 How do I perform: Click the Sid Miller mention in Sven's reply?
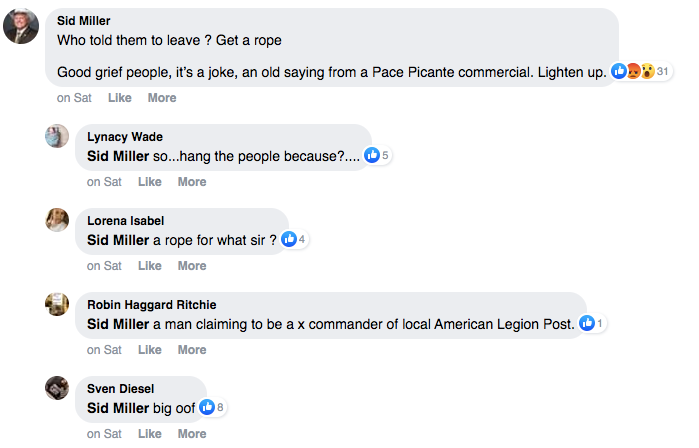pyautogui.click(x=118, y=407)
